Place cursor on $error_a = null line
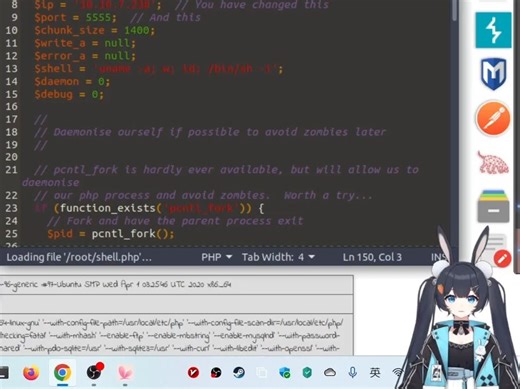Screen dimensions: 520x389 [85, 56]
